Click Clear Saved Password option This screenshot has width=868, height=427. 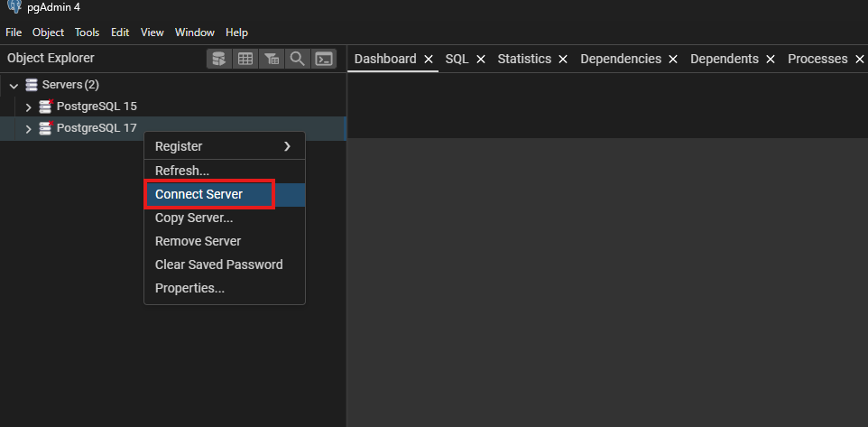tap(218, 265)
